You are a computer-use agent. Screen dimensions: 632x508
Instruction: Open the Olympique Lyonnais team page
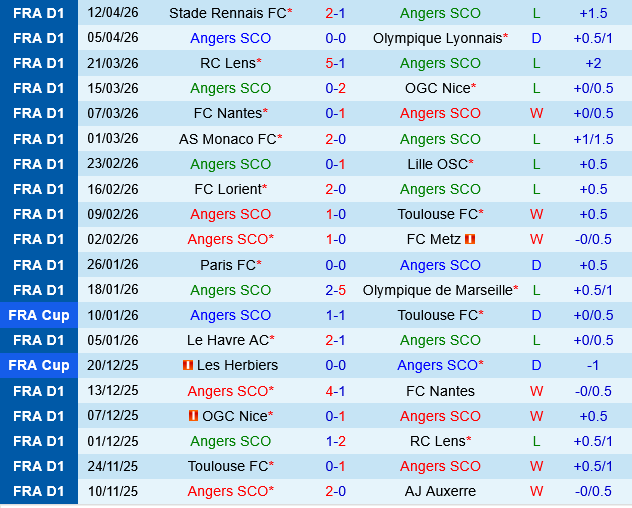(437, 38)
